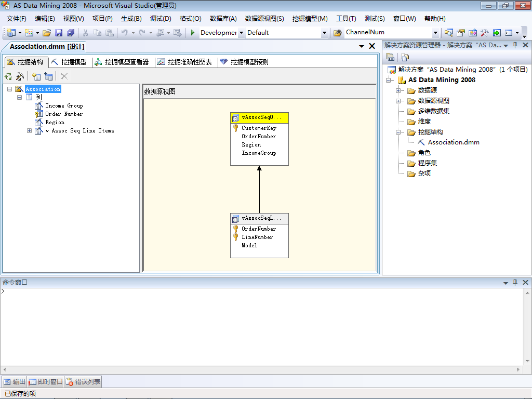Open the Development configuration dropdown

tap(241, 33)
